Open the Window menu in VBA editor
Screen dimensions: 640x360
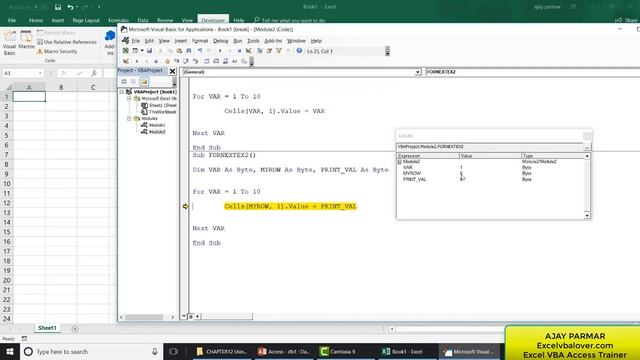tap(296, 41)
